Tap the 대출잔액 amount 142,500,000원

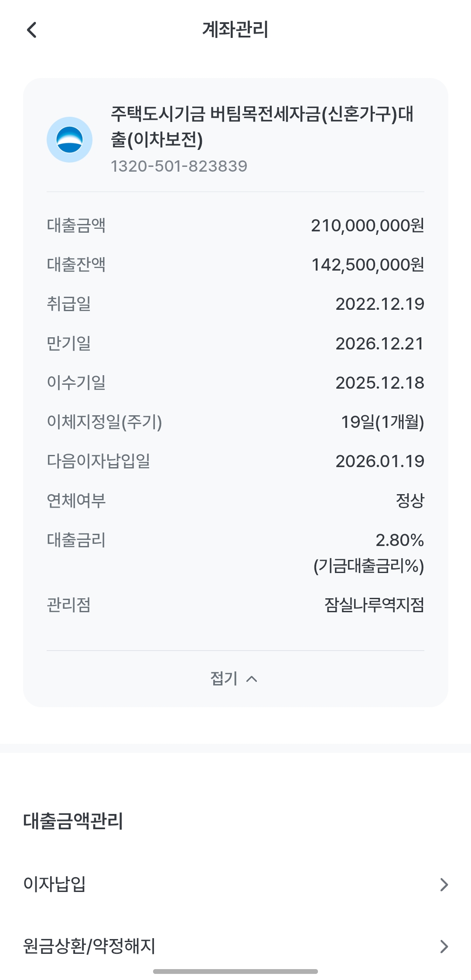367,265
